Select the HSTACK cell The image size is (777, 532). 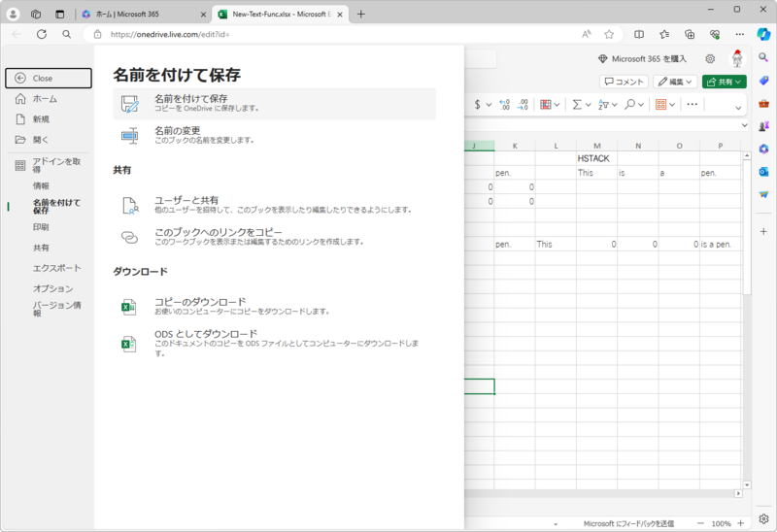tap(597, 158)
